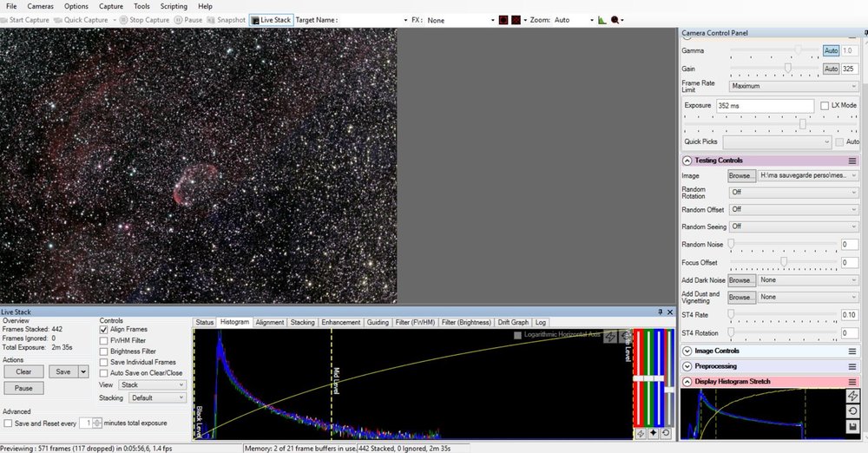The image size is (868, 453).
Task: Click the Exposure value input field
Action: pos(764,105)
